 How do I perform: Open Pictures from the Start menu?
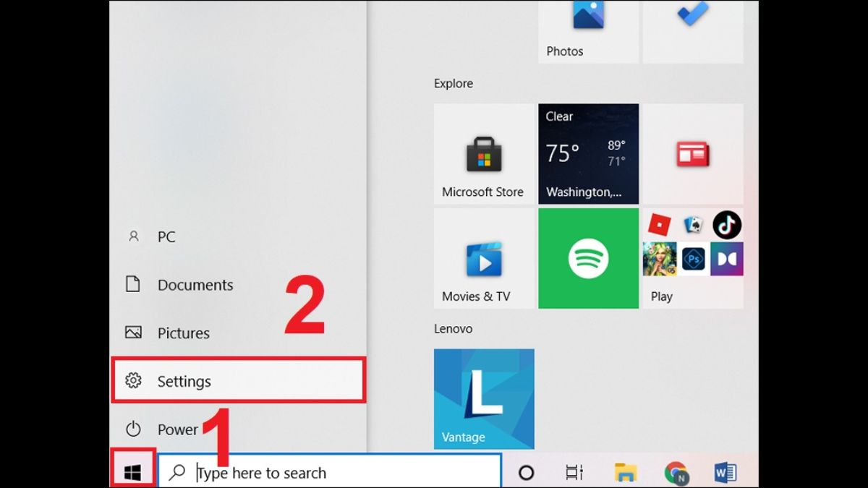pyautogui.click(x=238, y=333)
